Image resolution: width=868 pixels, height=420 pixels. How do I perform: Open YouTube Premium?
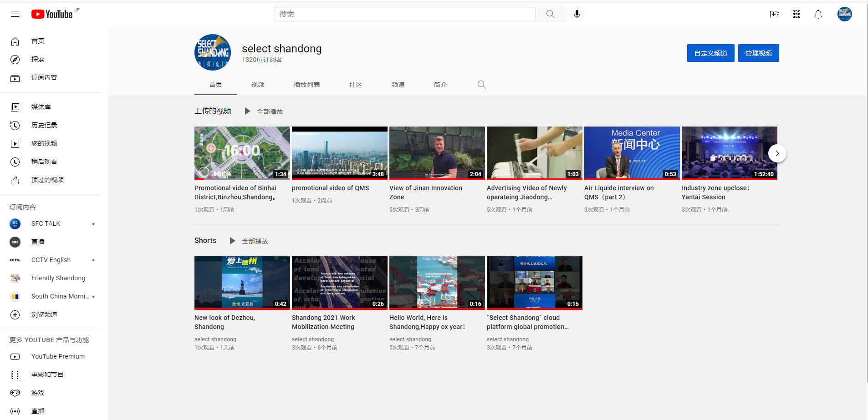[51, 356]
